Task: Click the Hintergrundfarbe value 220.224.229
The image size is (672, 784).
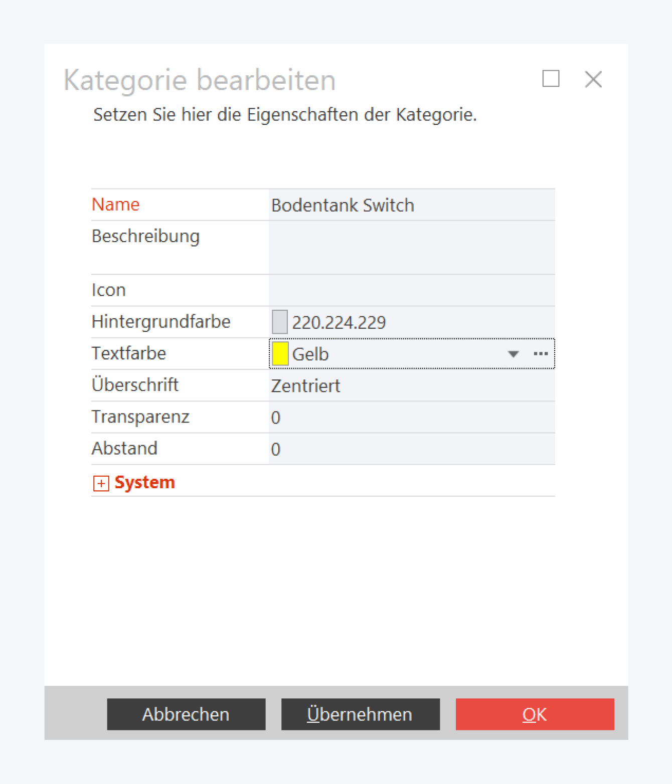Action: 339,322
